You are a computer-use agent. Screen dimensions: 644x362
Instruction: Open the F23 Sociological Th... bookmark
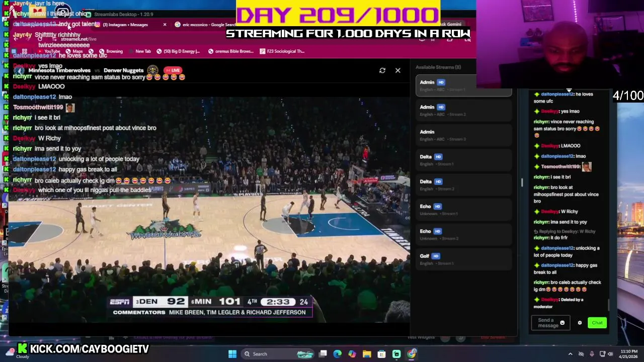coord(282,51)
